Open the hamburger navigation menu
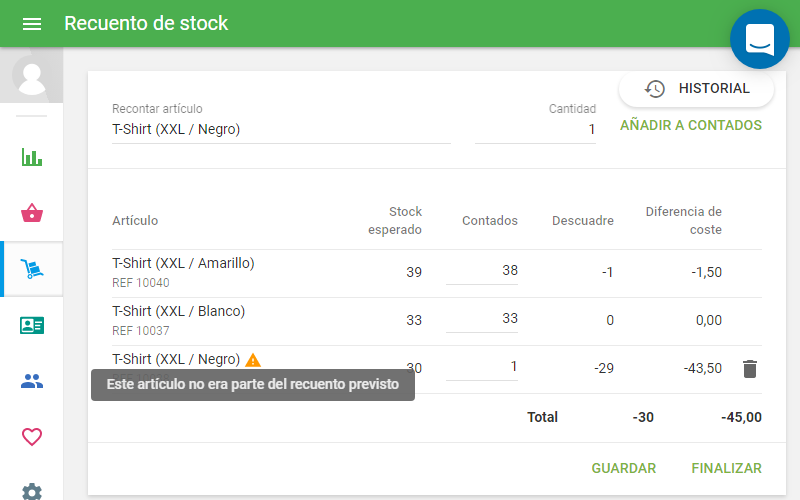 coord(32,24)
